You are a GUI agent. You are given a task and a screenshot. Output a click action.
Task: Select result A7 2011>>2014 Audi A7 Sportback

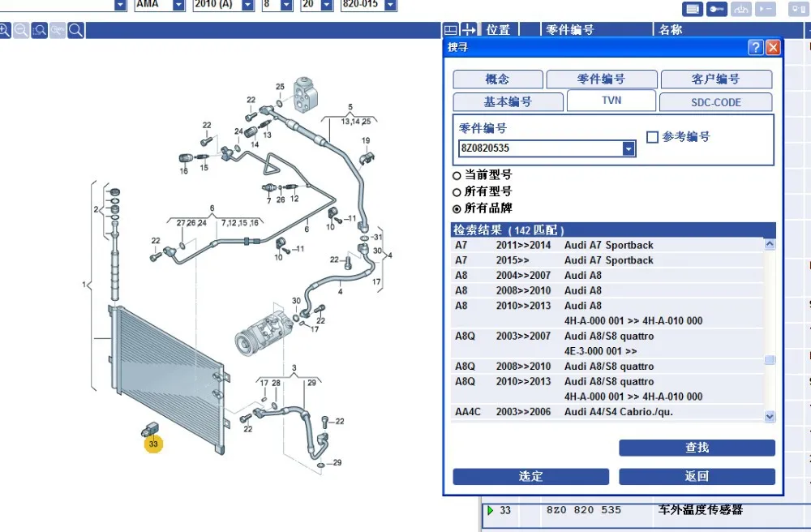(607, 245)
